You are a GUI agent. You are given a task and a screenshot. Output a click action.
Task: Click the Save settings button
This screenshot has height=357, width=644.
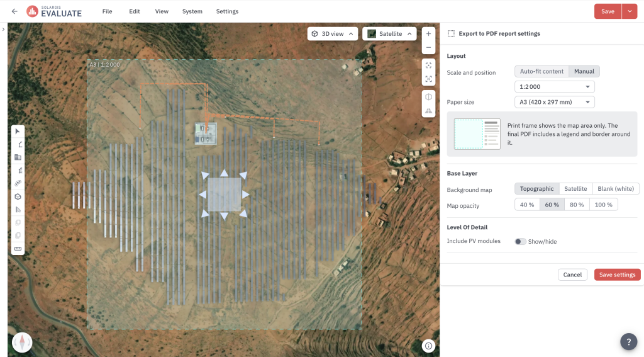pyautogui.click(x=617, y=275)
